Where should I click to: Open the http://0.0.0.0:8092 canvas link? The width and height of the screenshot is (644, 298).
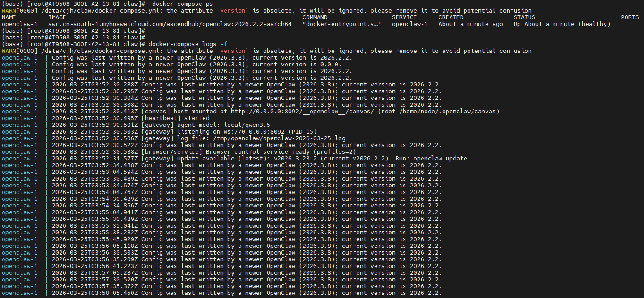(302, 112)
